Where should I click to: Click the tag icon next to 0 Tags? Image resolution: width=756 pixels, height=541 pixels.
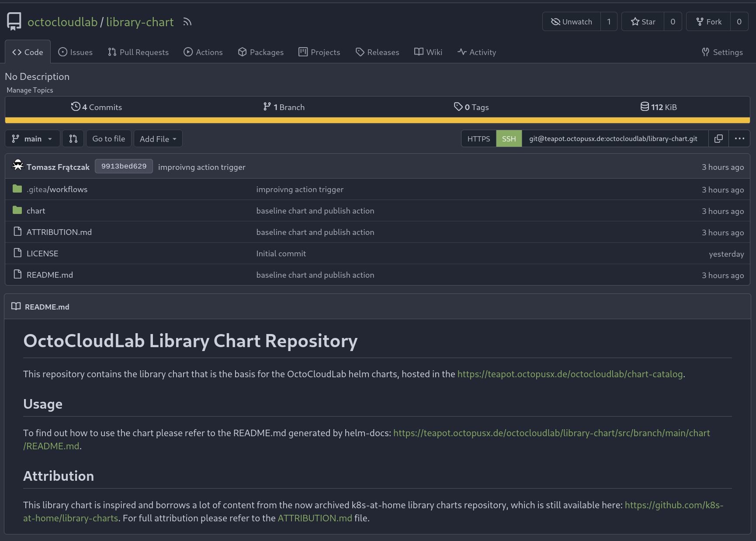458,107
